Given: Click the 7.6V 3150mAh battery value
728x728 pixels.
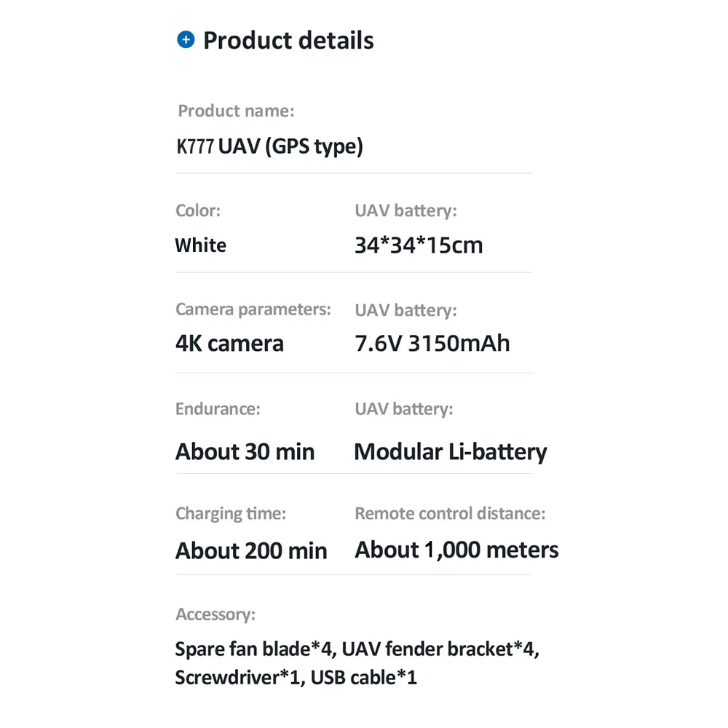Looking at the screenshot, I should pyautogui.click(x=432, y=344).
